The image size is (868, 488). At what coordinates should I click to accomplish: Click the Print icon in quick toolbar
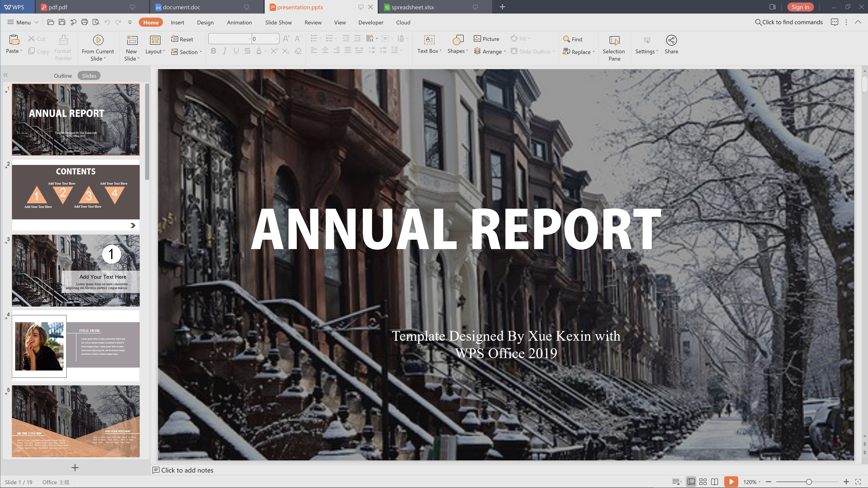tap(84, 22)
